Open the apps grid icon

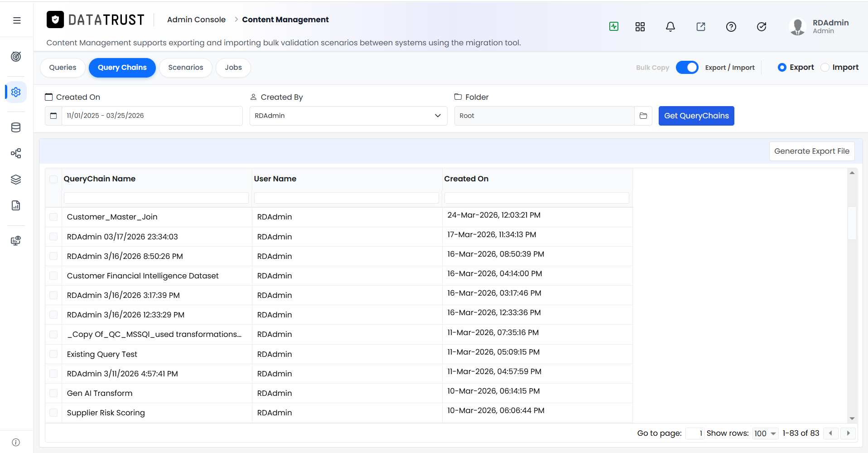tap(640, 27)
